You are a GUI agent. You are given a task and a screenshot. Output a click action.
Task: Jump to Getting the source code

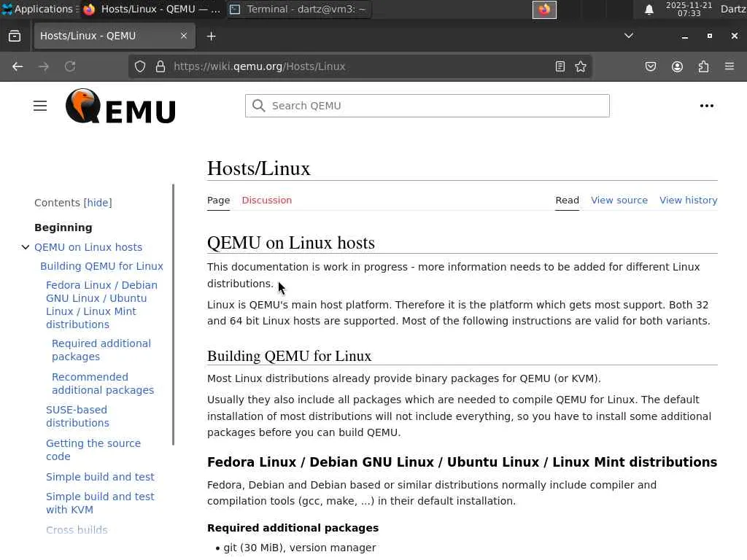pyautogui.click(x=93, y=449)
